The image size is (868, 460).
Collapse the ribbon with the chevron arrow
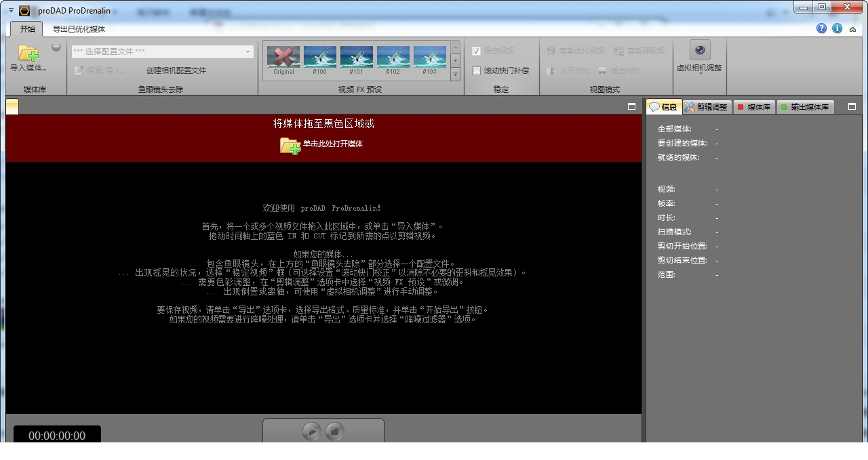point(853,29)
